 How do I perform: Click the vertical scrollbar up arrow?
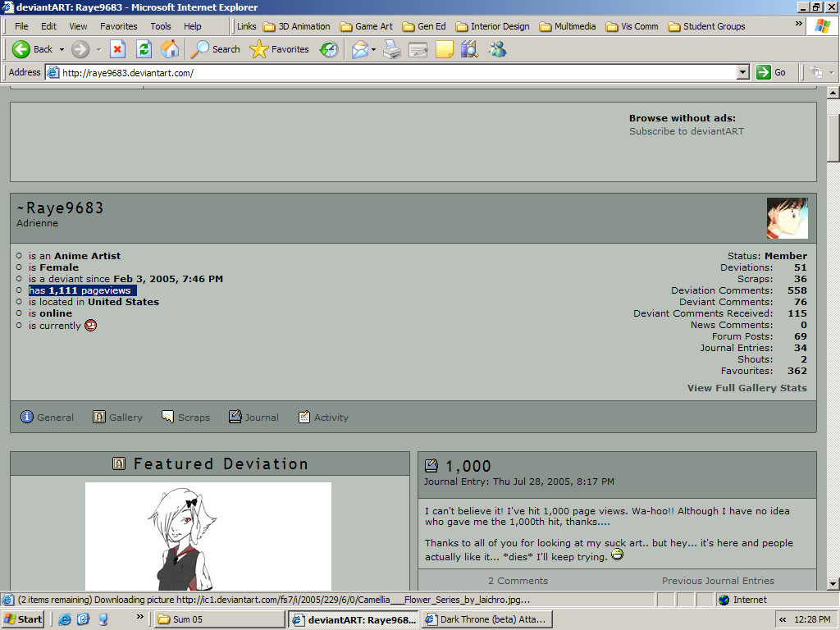pyautogui.click(x=833, y=93)
